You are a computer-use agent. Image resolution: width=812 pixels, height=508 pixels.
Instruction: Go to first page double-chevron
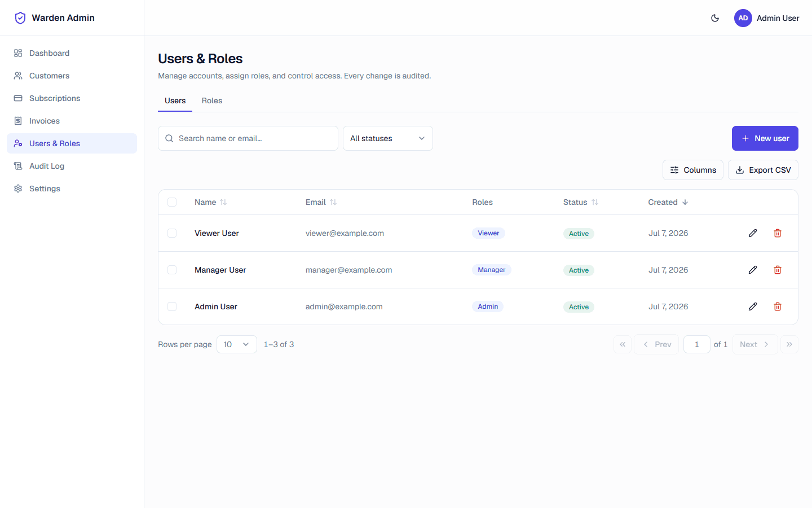point(623,344)
